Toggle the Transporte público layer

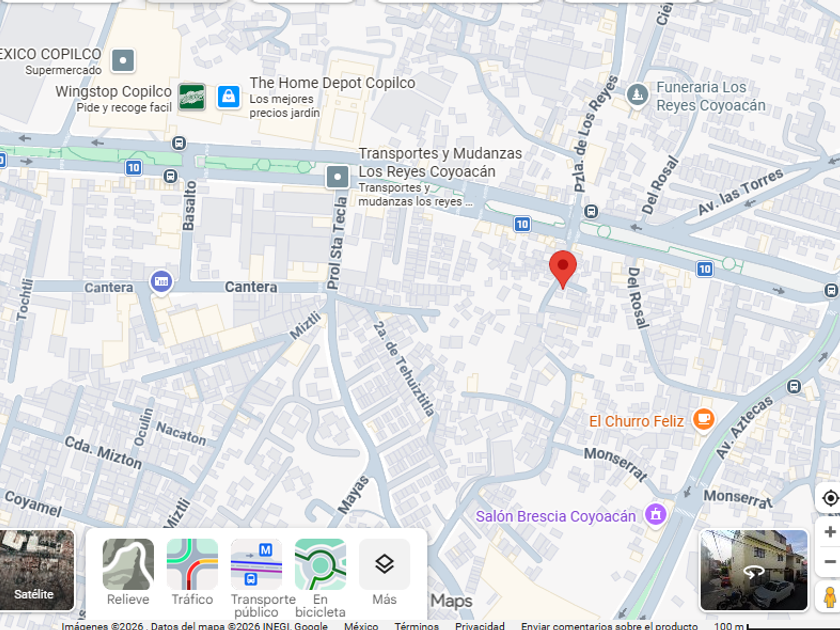257,579
